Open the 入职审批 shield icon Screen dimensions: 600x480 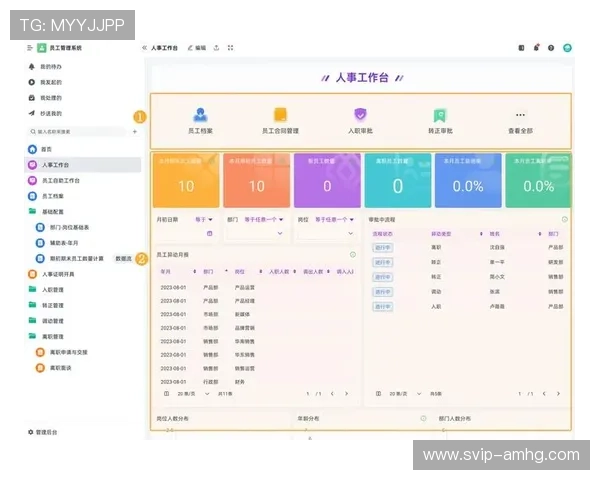[x=360, y=114]
